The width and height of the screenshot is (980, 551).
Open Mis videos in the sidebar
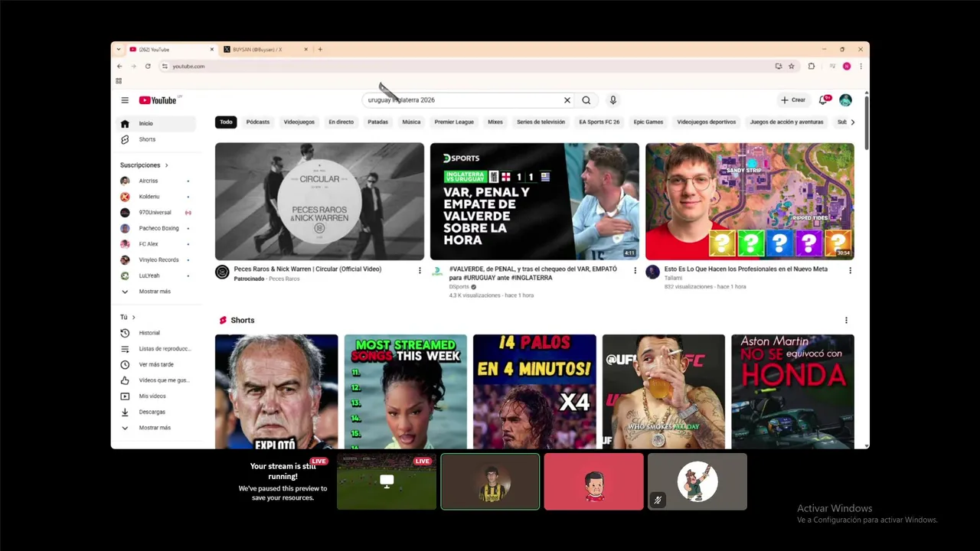155,396
